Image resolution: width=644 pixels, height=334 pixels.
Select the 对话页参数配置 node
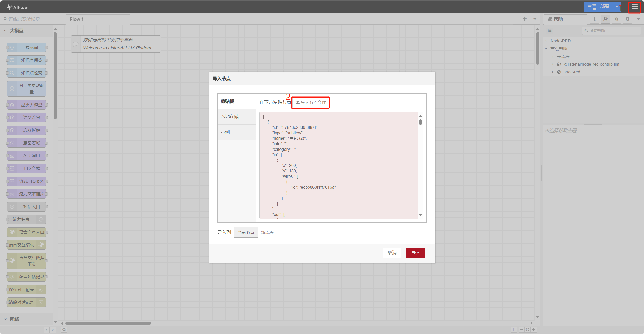coord(27,89)
